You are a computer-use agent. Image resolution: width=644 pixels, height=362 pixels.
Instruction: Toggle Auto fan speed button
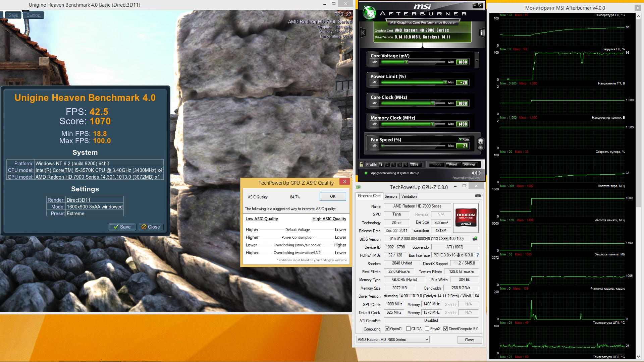pyautogui.click(x=464, y=139)
